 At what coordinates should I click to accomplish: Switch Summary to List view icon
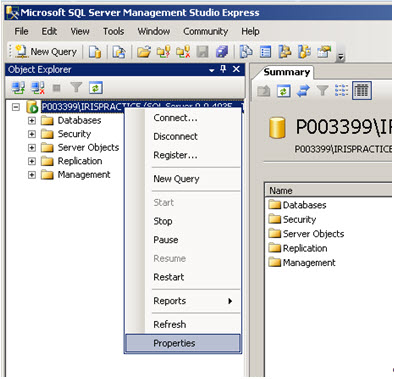click(x=342, y=91)
